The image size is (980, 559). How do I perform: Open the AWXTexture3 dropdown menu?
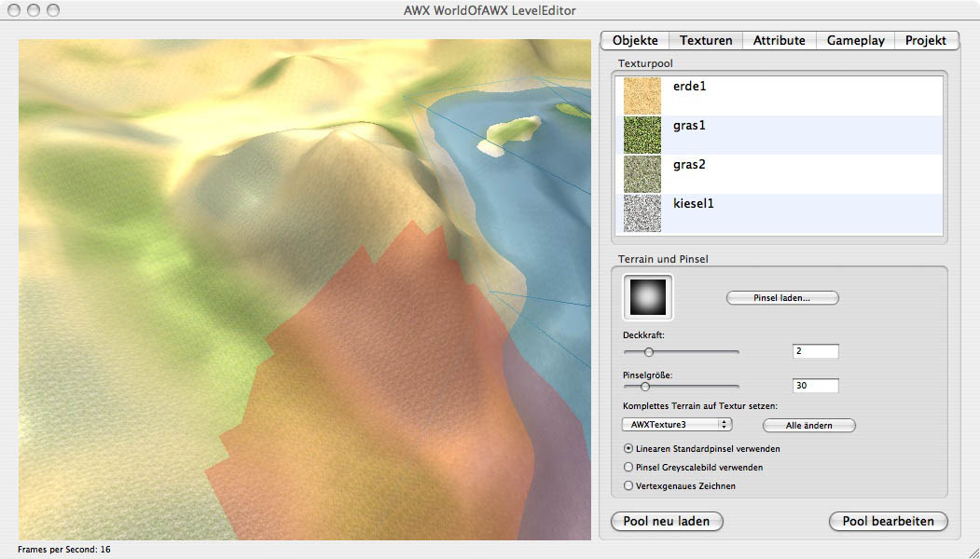(677, 425)
